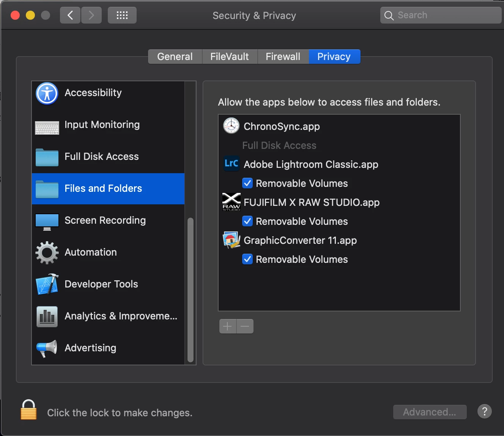This screenshot has height=436, width=504.
Task: Click the FUJIFILM X RAW STUDIO.app name
Action: [x=312, y=202]
